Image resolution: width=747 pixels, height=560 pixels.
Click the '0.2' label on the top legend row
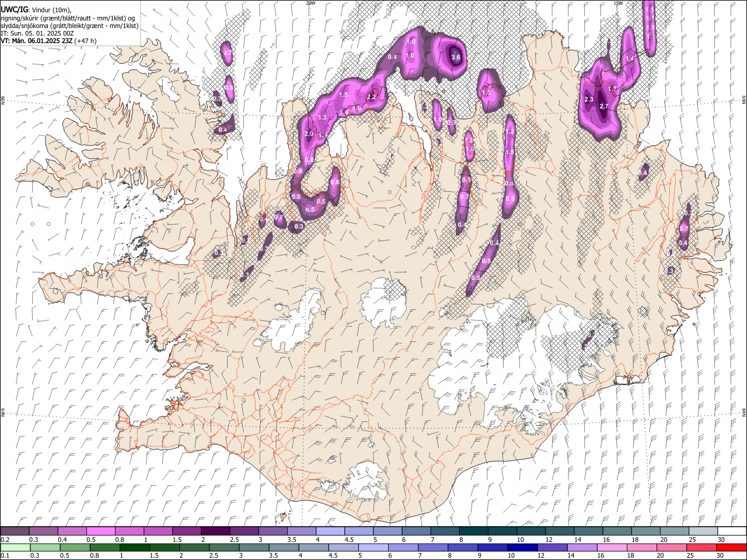pos(5,540)
